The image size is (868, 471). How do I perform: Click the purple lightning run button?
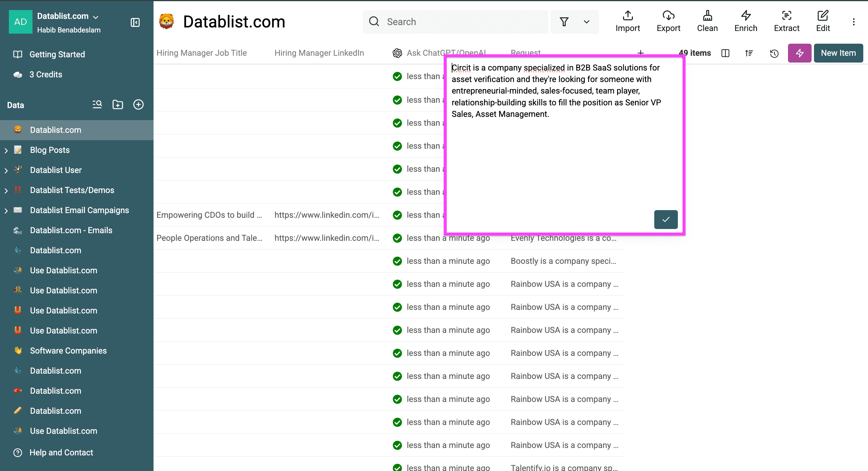coord(799,53)
